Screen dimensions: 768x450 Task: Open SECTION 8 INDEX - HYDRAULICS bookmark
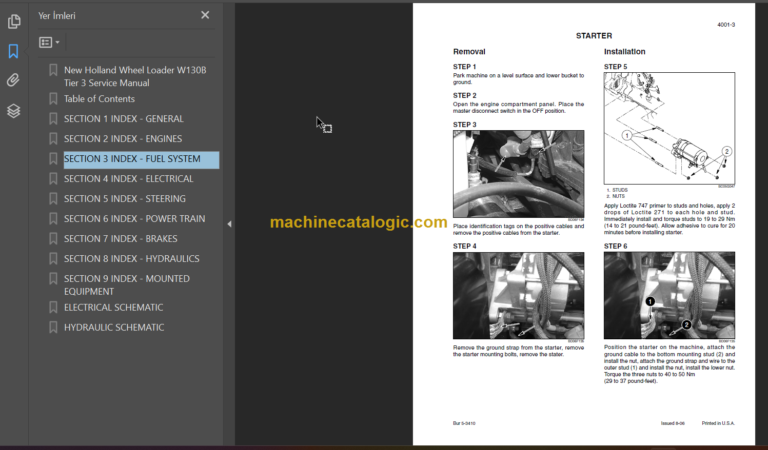[x=131, y=259]
